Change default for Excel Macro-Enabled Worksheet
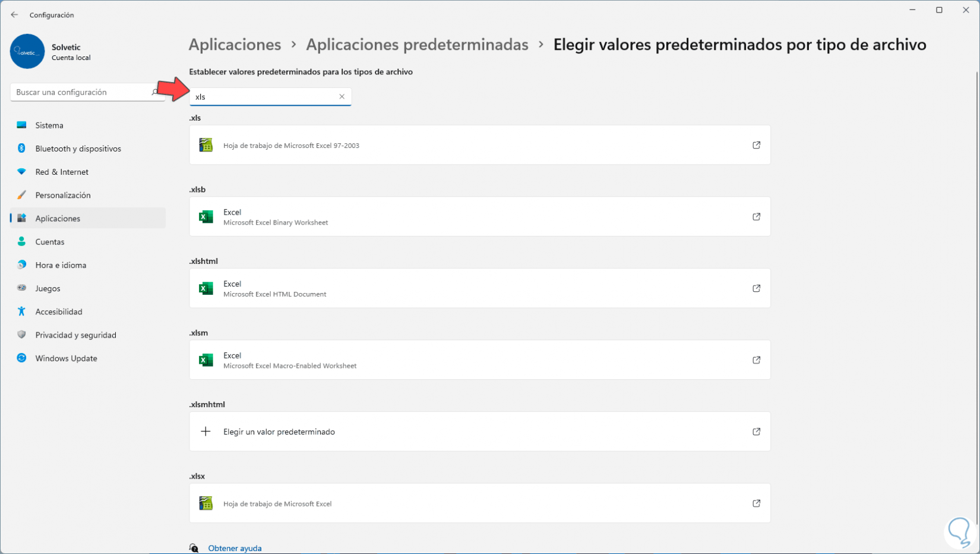 [480, 360]
